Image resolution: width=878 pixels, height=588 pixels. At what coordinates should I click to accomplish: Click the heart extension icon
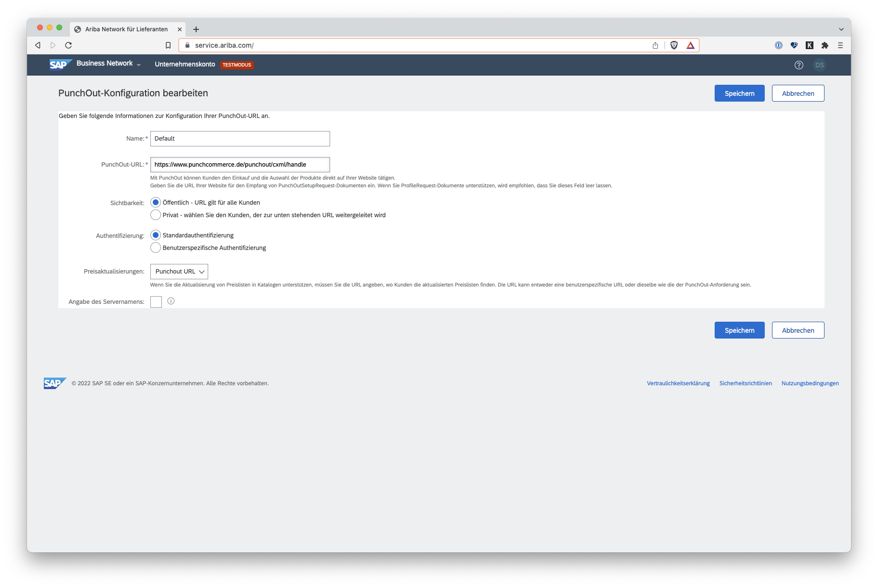click(x=794, y=45)
